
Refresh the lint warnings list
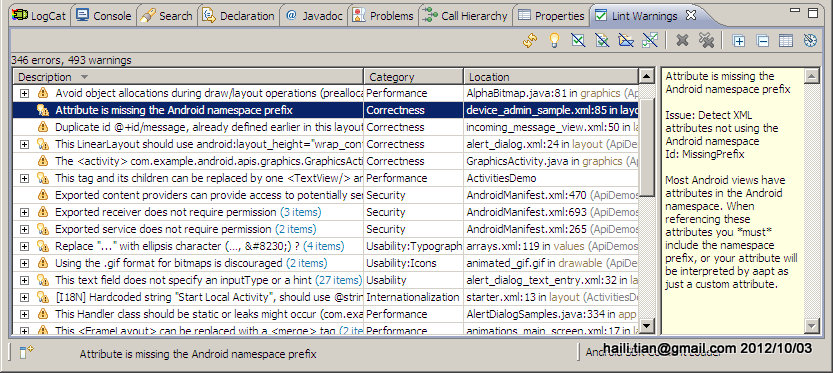click(x=530, y=41)
